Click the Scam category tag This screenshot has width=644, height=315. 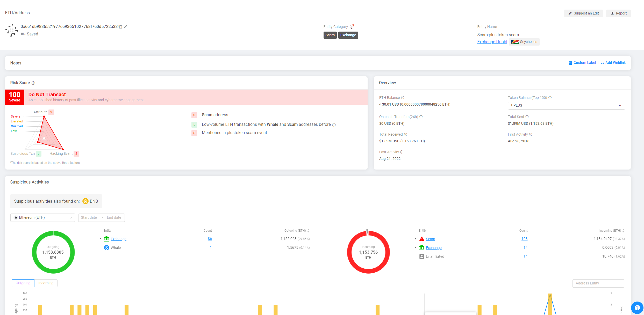330,35
